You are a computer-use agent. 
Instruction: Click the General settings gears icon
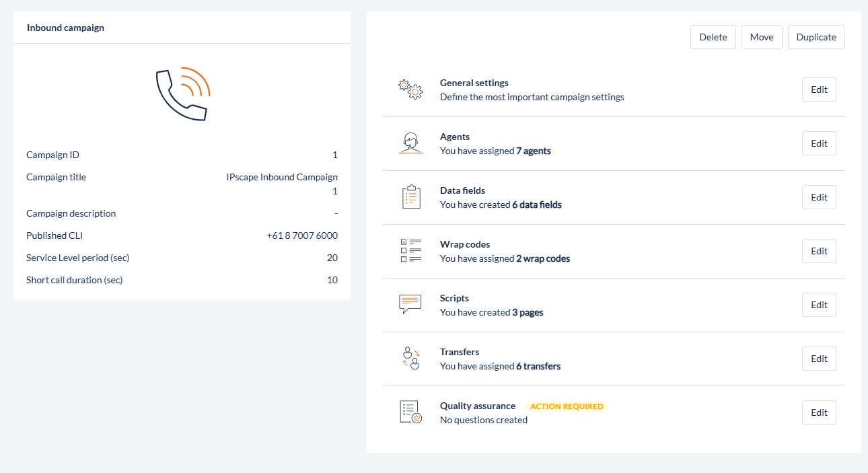click(410, 89)
